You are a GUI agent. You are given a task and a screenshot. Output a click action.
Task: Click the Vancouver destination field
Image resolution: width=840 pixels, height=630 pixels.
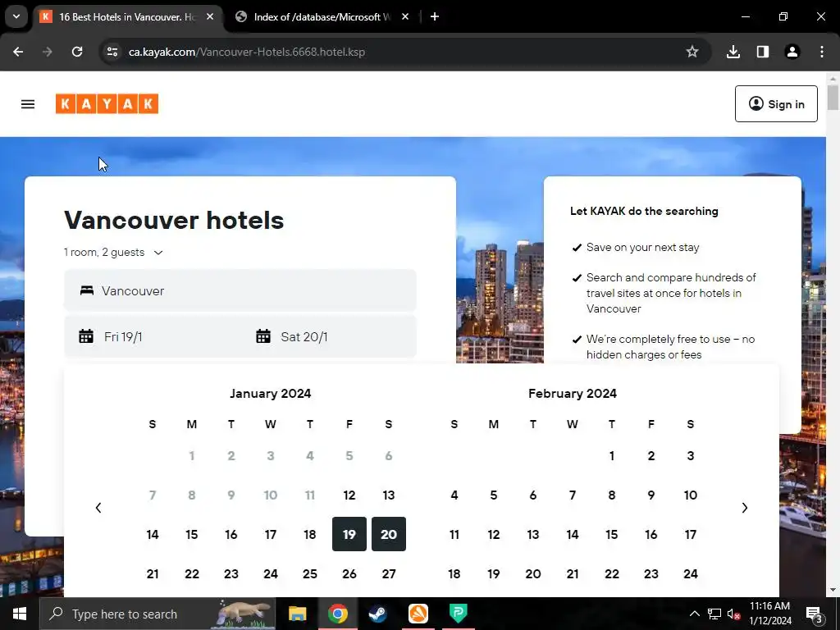[x=240, y=291]
